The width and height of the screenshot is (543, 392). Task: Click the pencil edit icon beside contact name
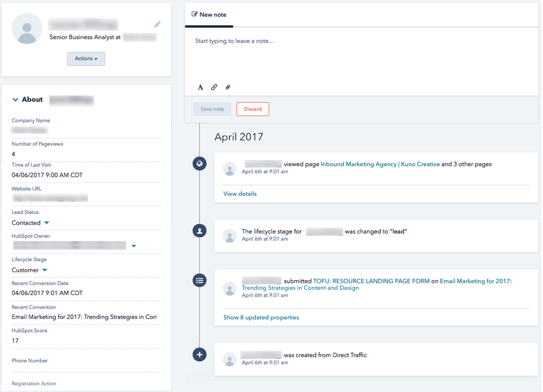point(157,24)
